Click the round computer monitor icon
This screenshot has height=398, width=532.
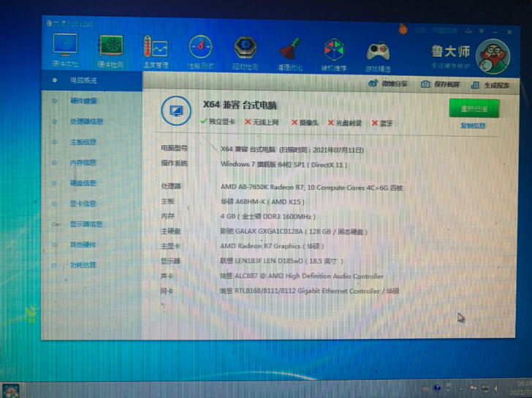click(175, 110)
